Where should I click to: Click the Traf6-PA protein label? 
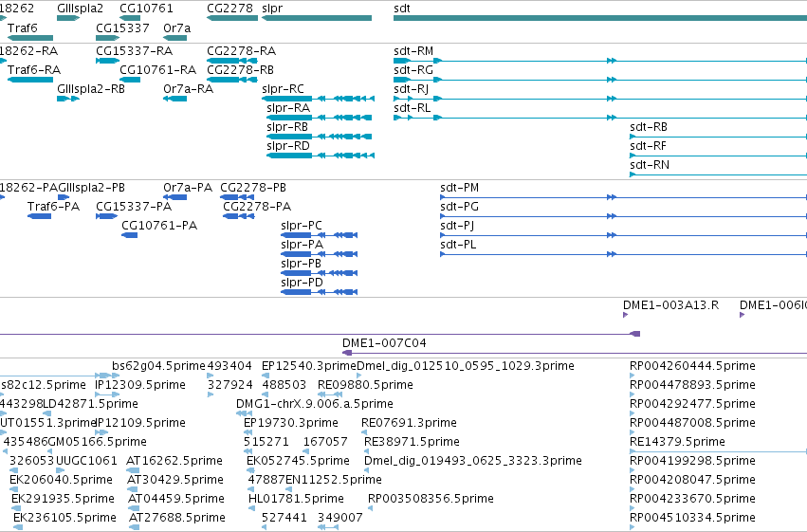(53, 207)
